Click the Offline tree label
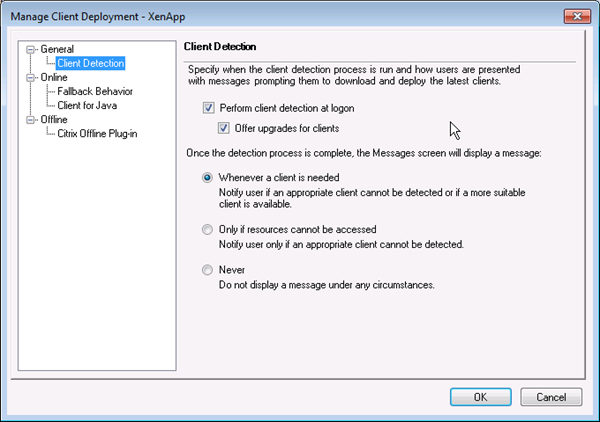Screen dimensions: 600x422 tap(54, 119)
